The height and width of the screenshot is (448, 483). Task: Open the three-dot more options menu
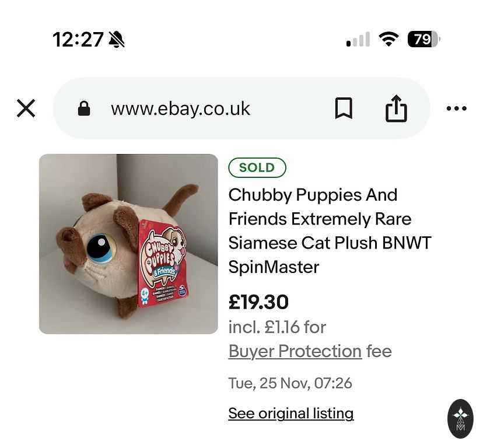(x=456, y=108)
